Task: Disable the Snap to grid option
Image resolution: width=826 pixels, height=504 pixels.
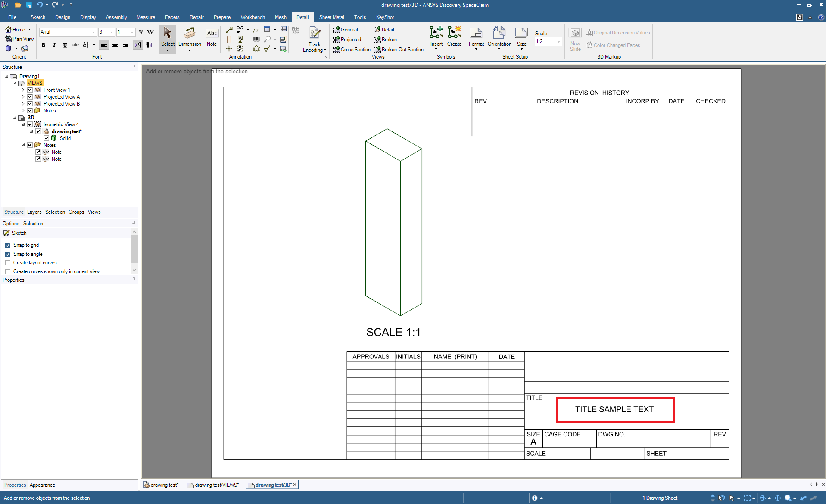Action: pyautogui.click(x=8, y=245)
